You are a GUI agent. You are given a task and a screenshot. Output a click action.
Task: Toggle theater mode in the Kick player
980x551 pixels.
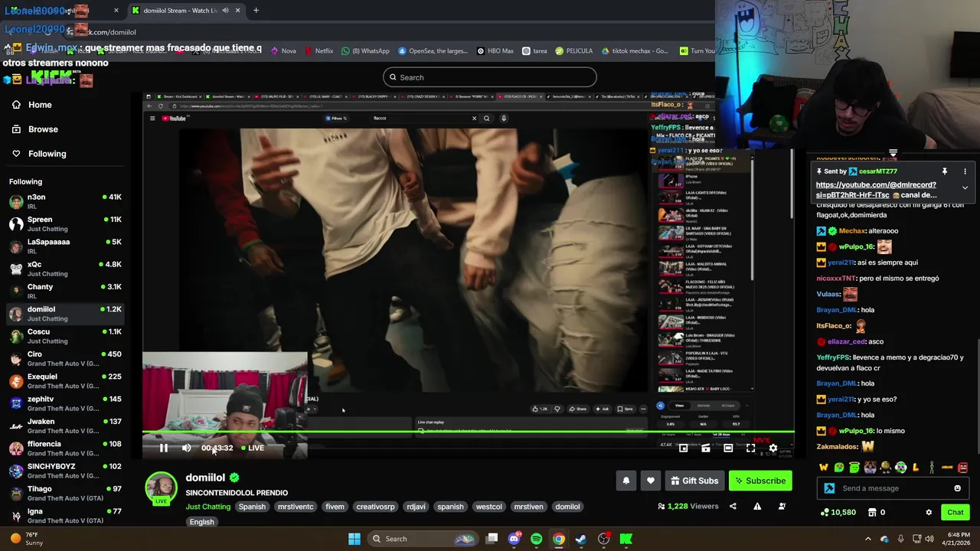click(x=728, y=448)
